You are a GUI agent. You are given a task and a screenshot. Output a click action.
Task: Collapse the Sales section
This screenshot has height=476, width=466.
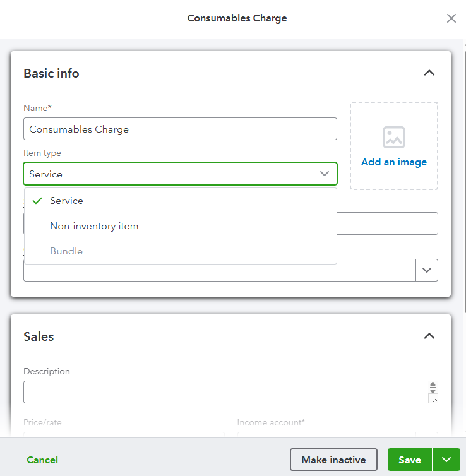pyautogui.click(x=429, y=336)
